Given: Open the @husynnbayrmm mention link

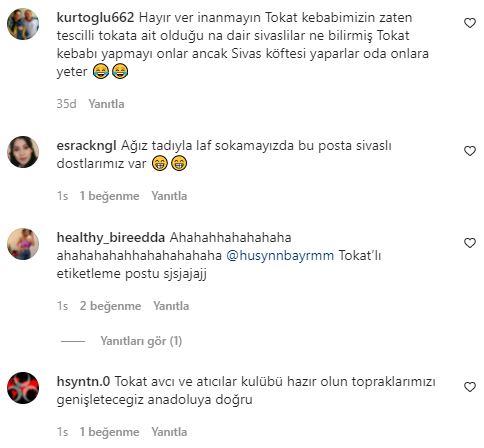Looking at the screenshot, I should coord(280,256).
